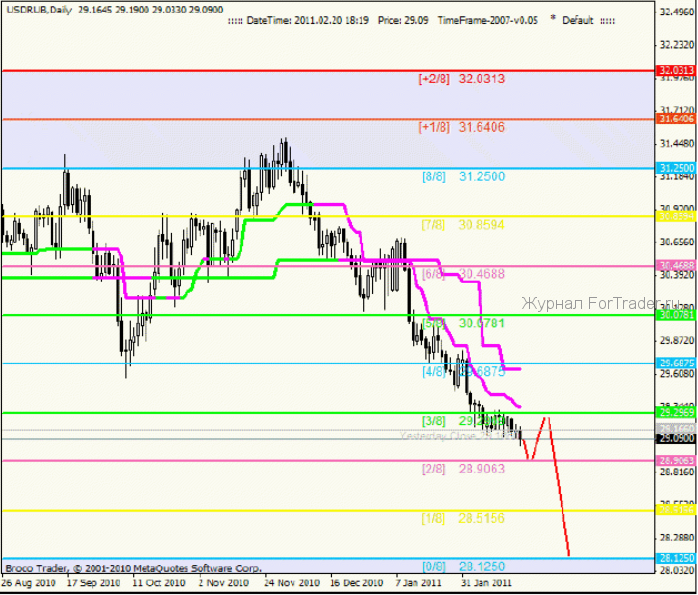The image size is (698, 595).
Task: Click the 31 Jan 2011 date on time axis
Action: tap(486, 583)
